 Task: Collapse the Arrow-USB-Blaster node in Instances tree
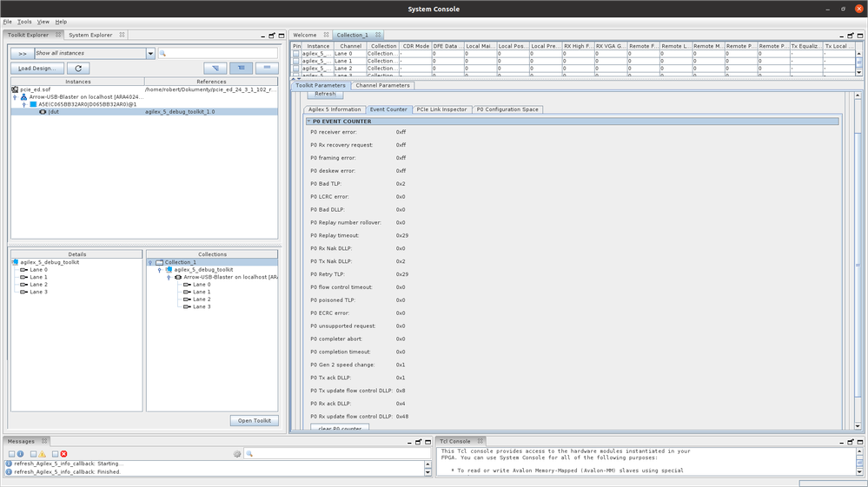coord(15,97)
